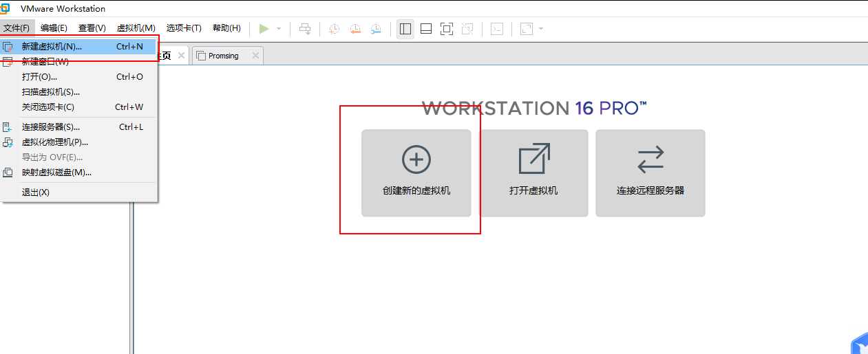Open the stretch display dropdown arrow

pyautogui.click(x=541, y=28)
